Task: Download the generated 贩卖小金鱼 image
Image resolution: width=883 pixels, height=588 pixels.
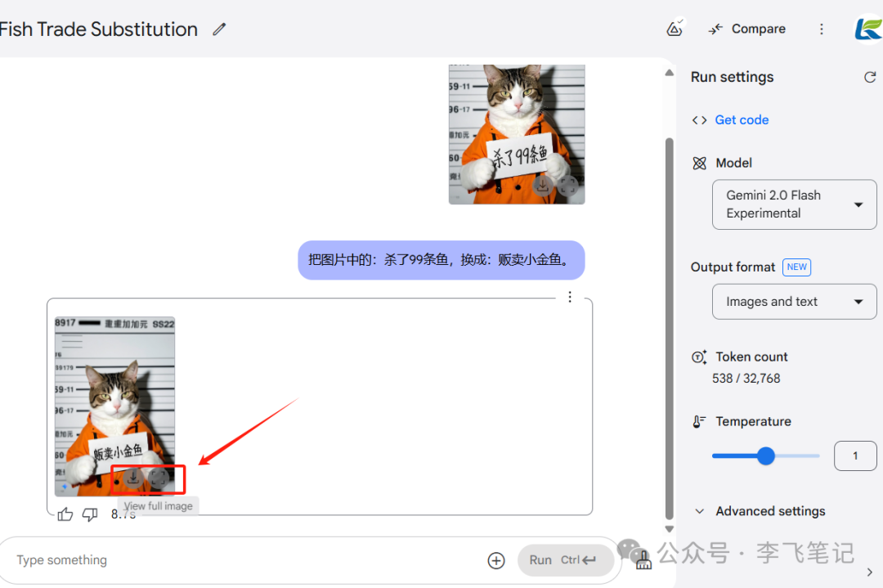Action: click(x=133, y=478)
